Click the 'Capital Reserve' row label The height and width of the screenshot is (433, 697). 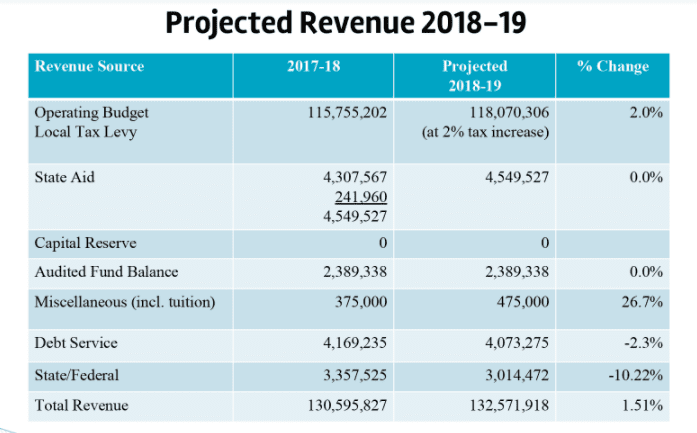(85, 243)
